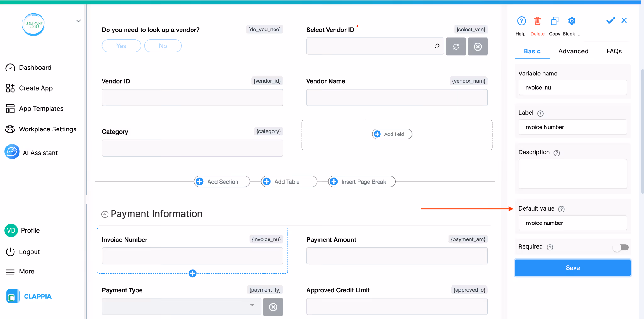Click the Add Section button
The width and height of the screenshot is (644, 319).
click(x=222, y=182)
